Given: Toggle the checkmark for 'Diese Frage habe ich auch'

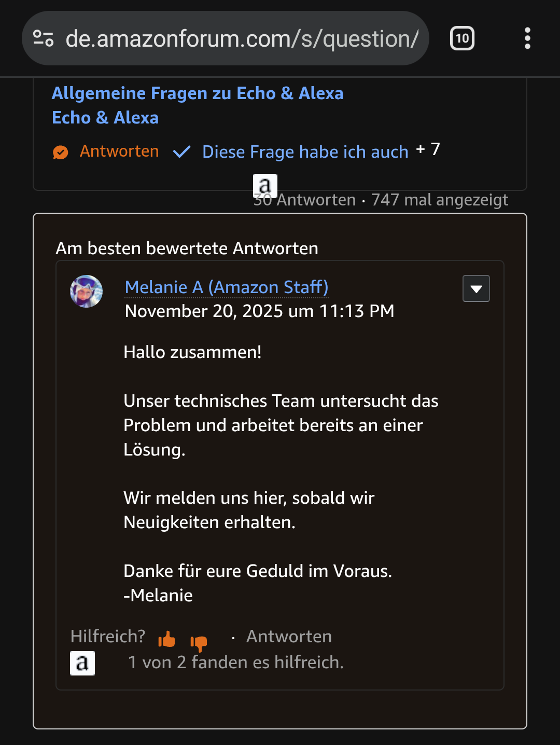Looking at the screenshot, I should (x=181, y=151).
